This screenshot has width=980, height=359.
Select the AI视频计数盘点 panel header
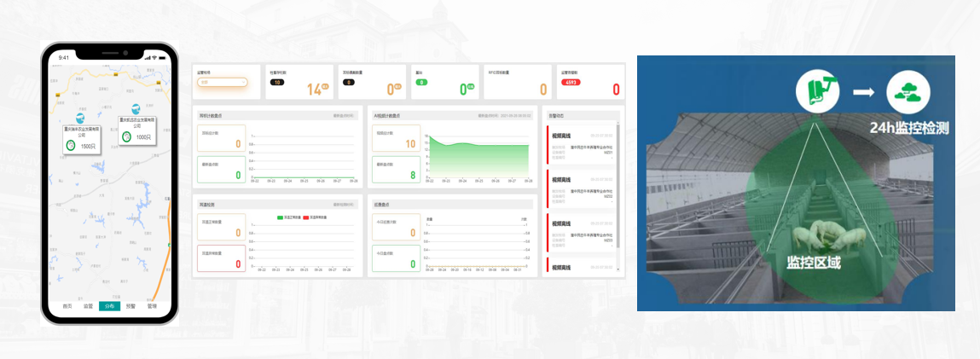coord(453,116)
